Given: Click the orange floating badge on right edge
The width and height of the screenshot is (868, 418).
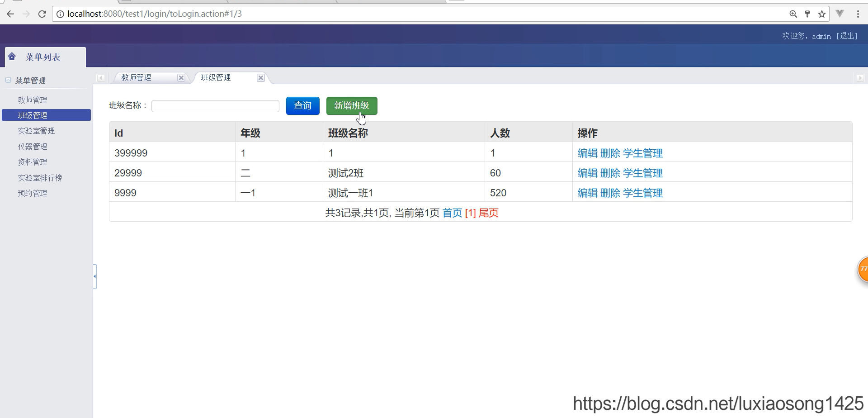Looking at the screenshot, I should pyautogui.click(x=863, y=269).
